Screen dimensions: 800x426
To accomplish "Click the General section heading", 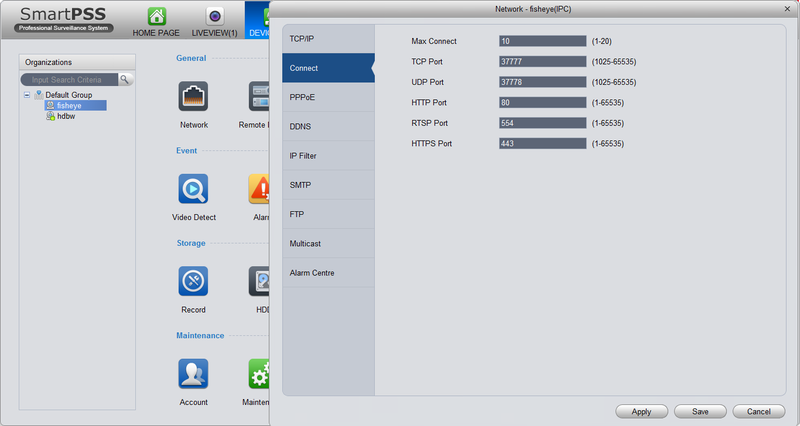I will click(x=191, y=58).
